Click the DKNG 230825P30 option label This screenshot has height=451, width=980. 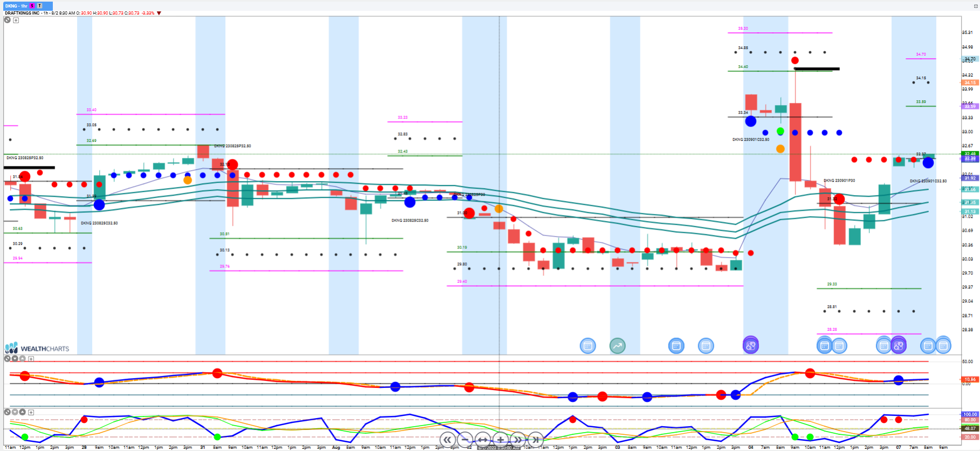point(470,195)
